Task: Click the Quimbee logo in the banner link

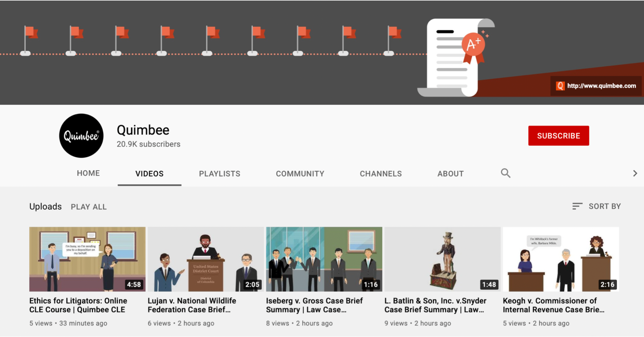Action: click(560, 86)
